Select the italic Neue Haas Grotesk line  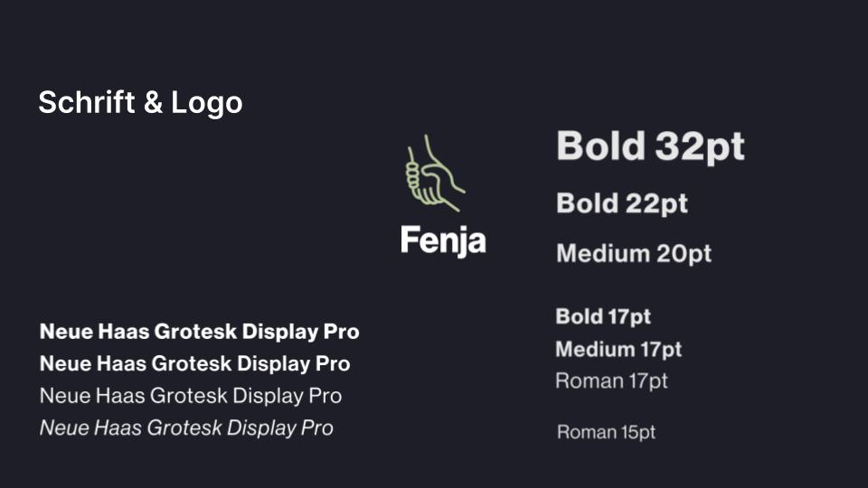[186, 427]
